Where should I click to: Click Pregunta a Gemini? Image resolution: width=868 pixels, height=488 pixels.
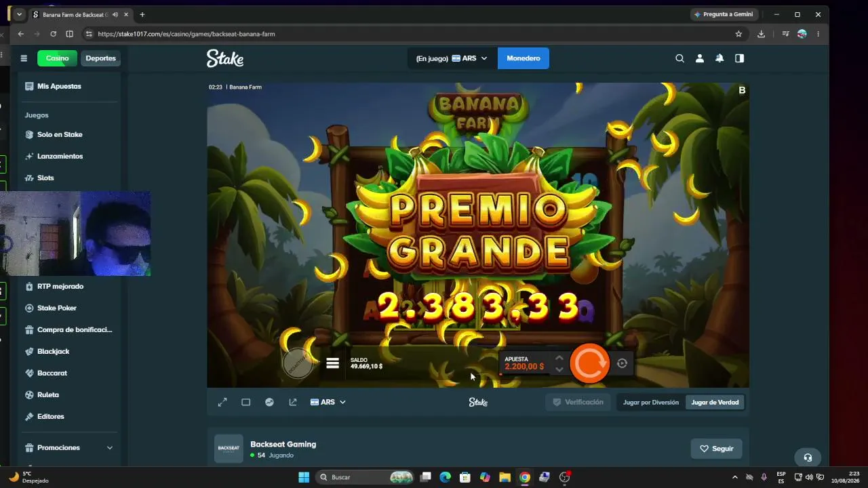[724, 14]
